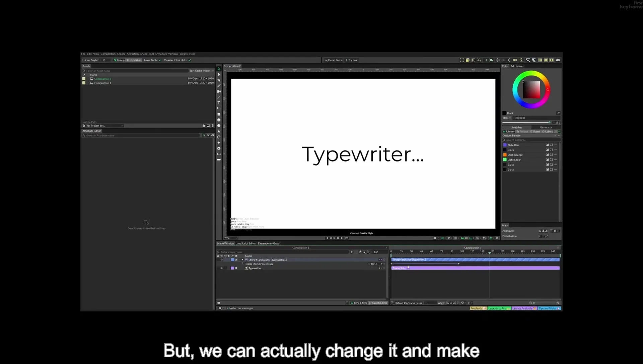The height and width of the screenshot is (364, 643).
Task: Collapse the String Manipulator layer row
Action: (x=239, y=260)
